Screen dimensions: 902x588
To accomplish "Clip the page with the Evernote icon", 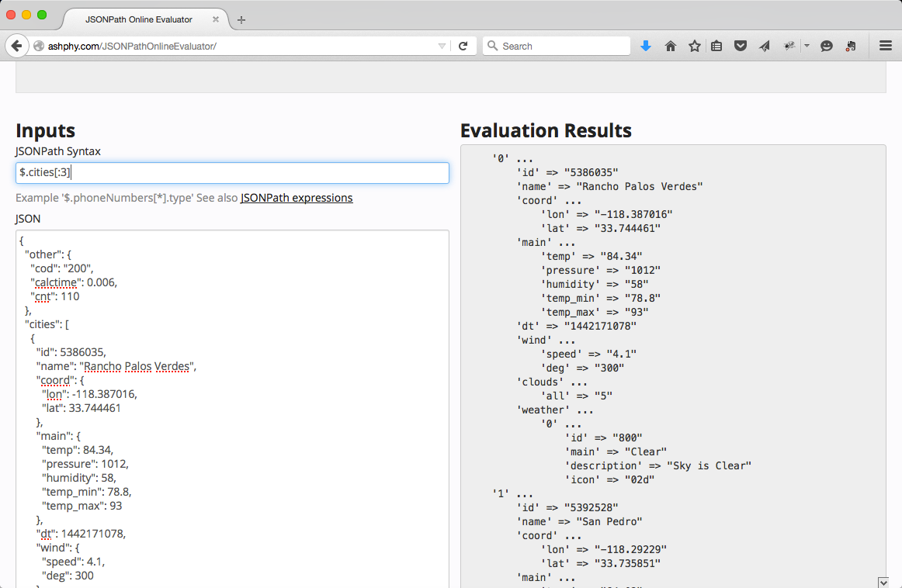I will point(852,46).
